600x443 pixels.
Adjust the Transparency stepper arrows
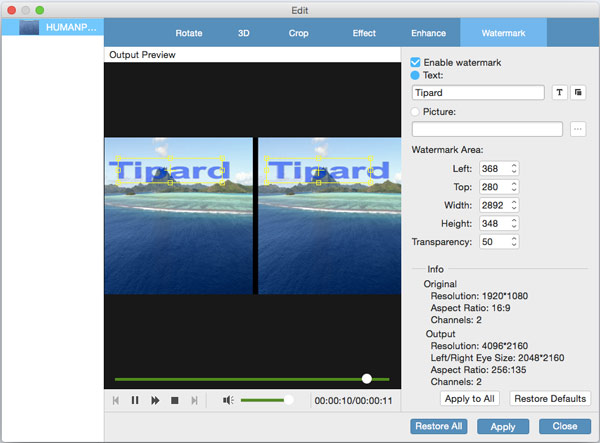point(514,242)
